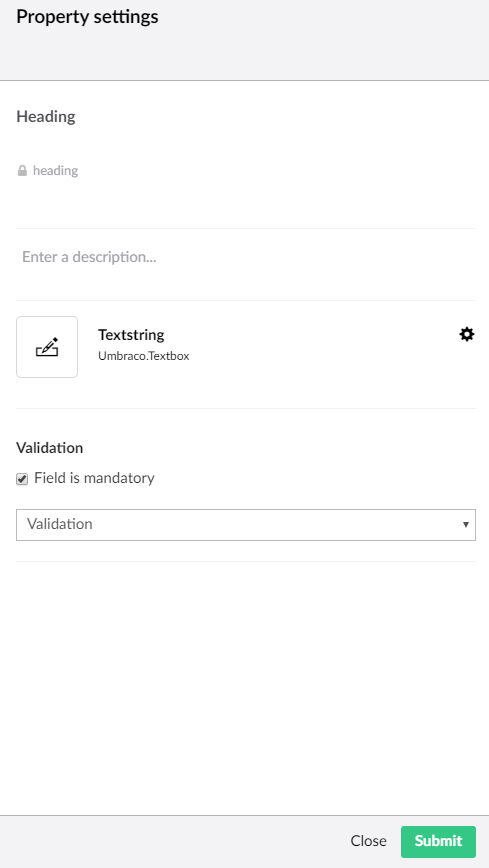Open the Validation select dropdown

tap(246, 525)
